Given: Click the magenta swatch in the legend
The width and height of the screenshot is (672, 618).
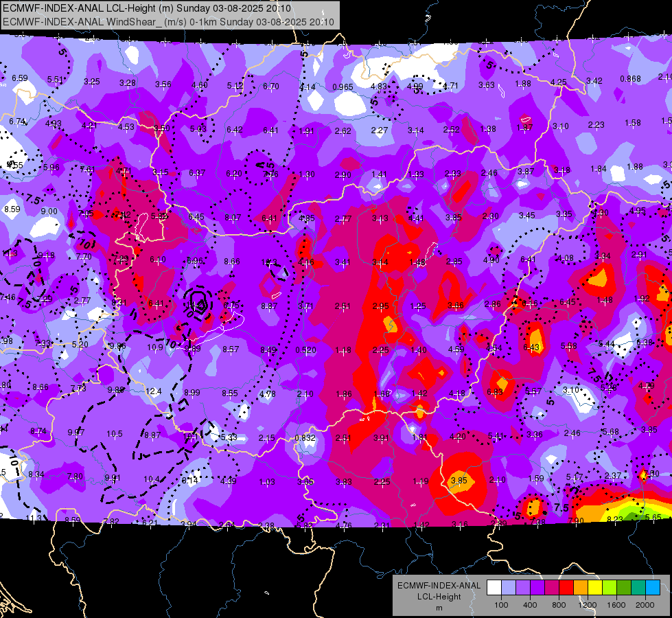Looking at the screenshot, I should click(552, 587).
